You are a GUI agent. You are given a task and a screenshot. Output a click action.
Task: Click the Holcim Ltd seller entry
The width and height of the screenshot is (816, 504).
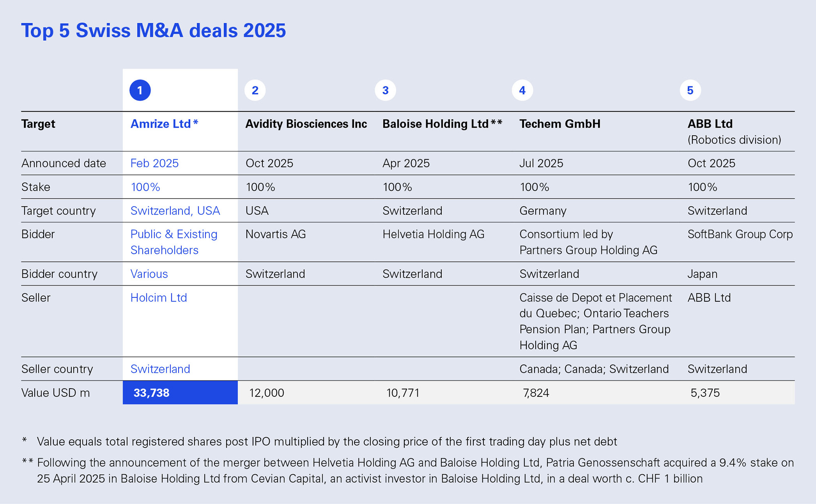158,298
